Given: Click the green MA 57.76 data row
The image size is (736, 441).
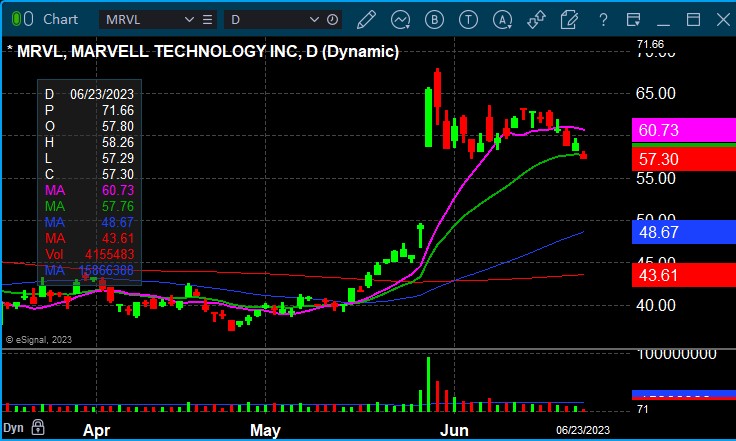Looking at the screenshot, I should (x=89, y=206).
